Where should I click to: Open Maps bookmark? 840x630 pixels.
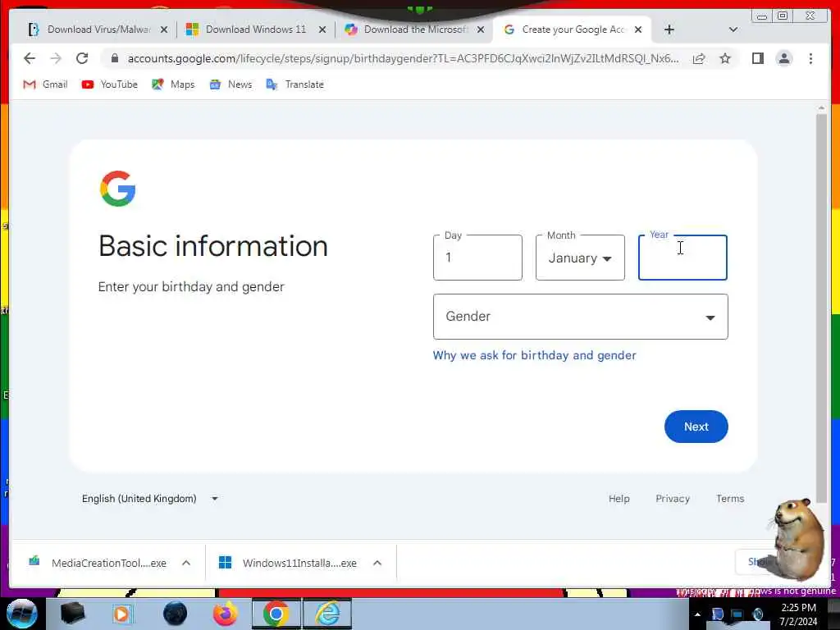[x=173, y=84]
